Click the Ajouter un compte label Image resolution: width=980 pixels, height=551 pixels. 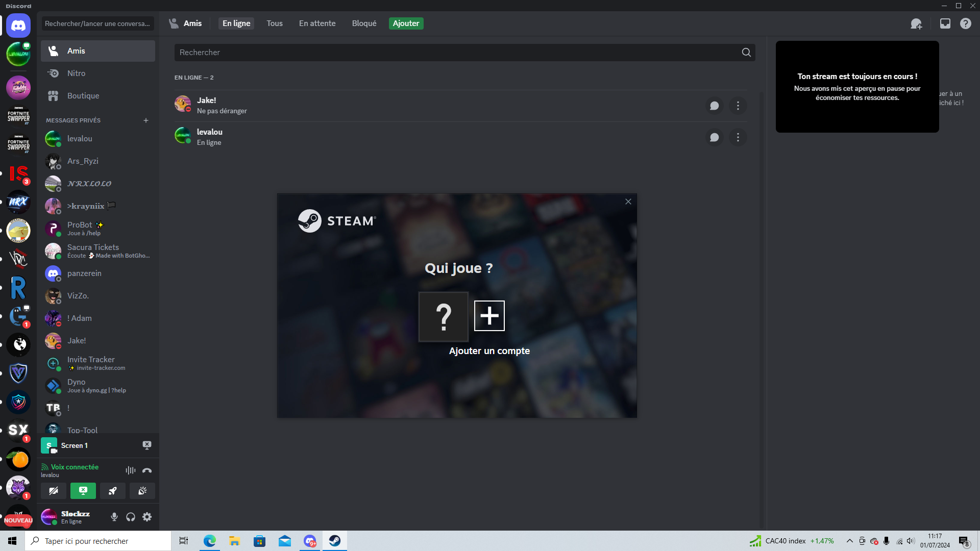click(x=489, y=351)
